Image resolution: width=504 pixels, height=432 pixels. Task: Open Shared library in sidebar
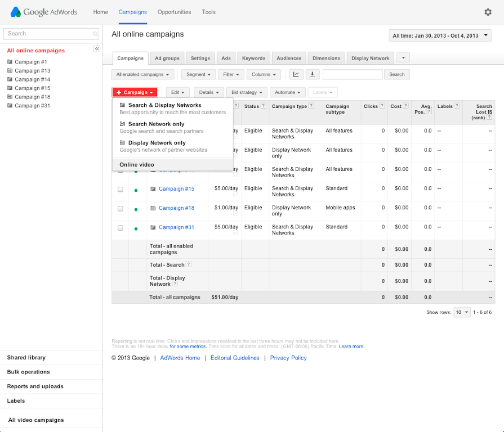click(x=26, y=358)
